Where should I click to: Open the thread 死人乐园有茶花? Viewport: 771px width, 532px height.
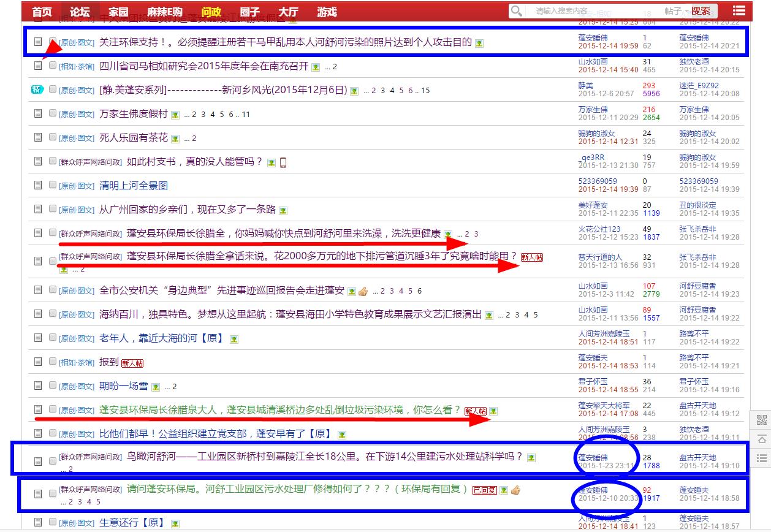point(133,138)
